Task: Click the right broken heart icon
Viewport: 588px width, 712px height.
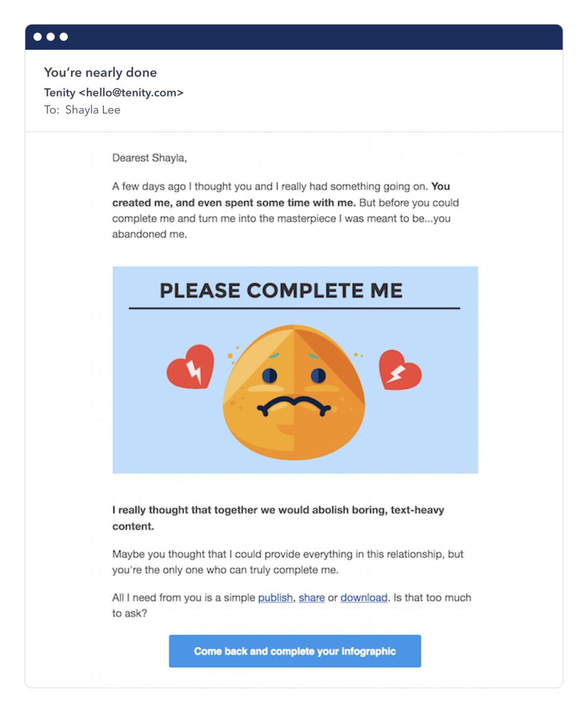Action: pos(399,371)
